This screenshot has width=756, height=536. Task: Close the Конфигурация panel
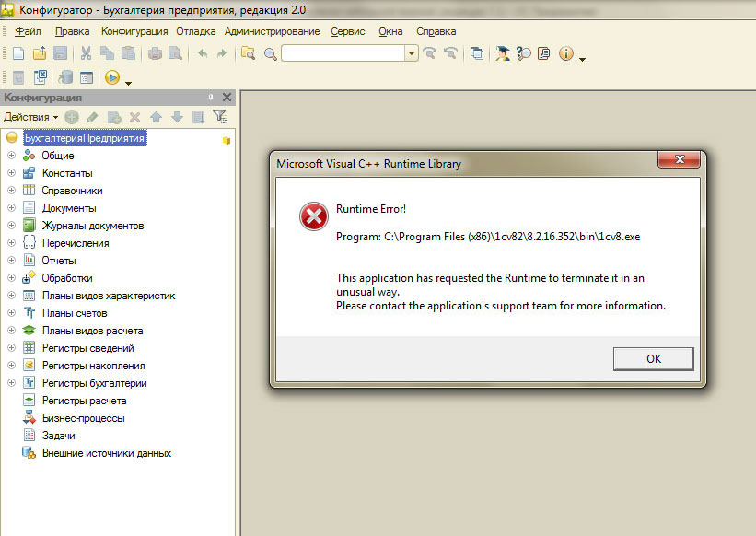(x=227, y=98)
